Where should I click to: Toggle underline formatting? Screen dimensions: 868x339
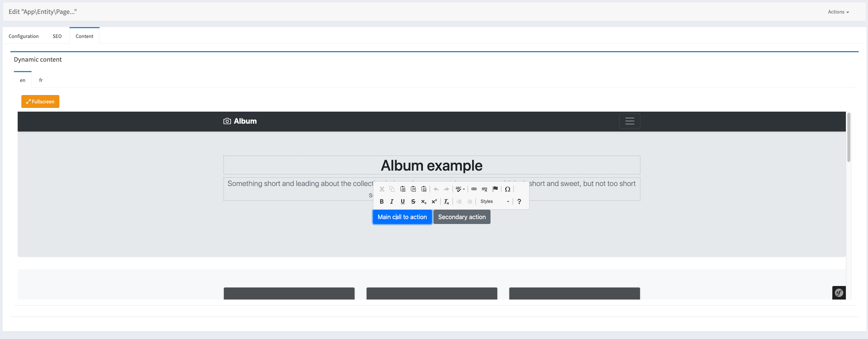[403, 202]
